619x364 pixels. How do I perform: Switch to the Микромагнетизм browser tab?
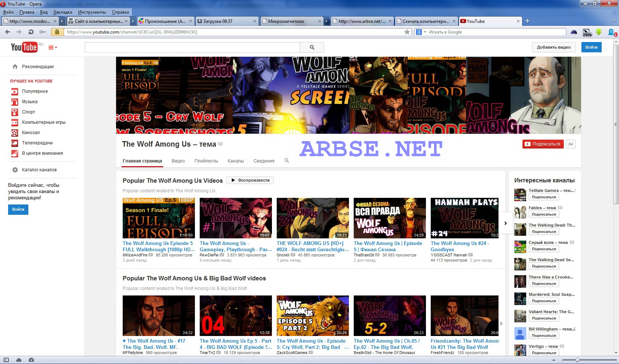pos(291,21)
